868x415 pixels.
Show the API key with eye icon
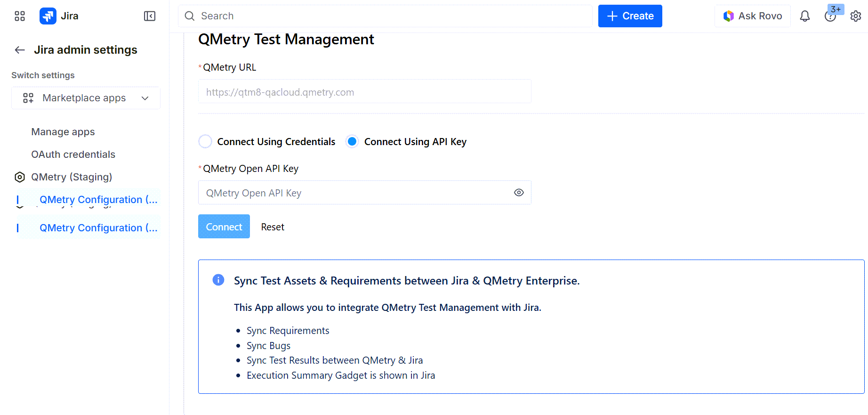point(519,193)
